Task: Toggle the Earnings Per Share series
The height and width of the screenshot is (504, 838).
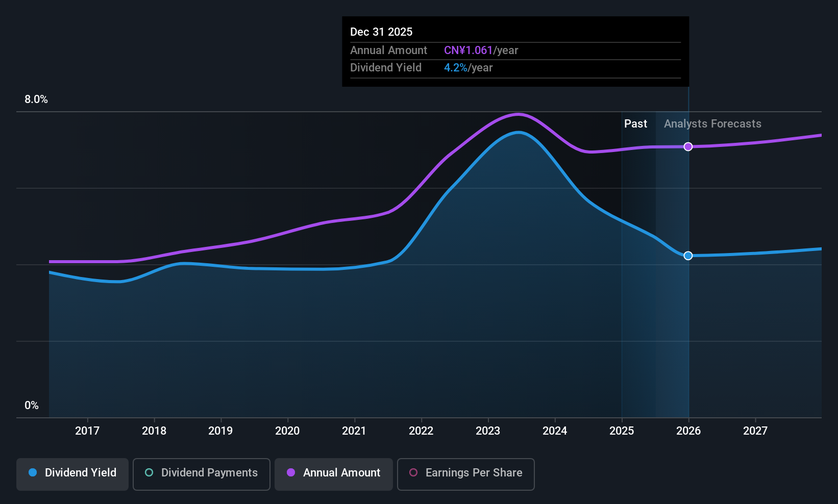Action: 466,474
